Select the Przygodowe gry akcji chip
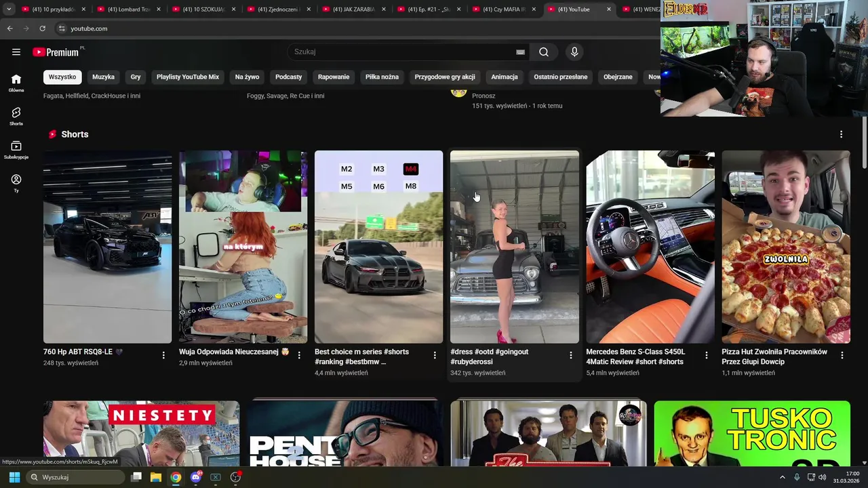This screenshot has width=868, height=488. coord(445,77)
